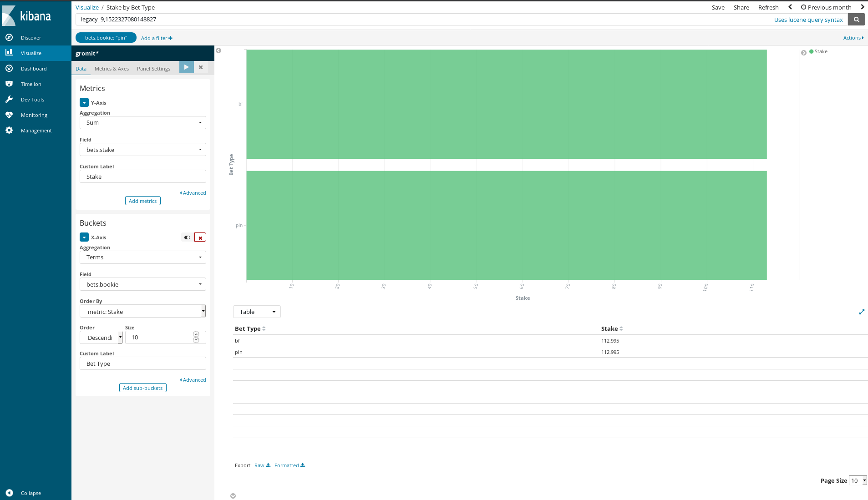This screenshot has width=868, height=500.
Task: Open the Discover section
Action: [30, 37]
